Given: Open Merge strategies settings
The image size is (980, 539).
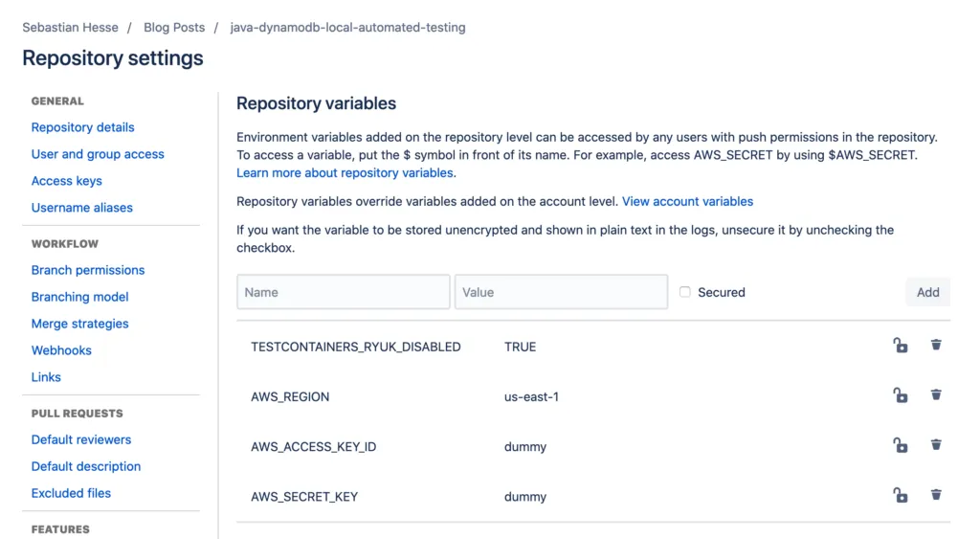Looking at the screenshot, I should point(80,324).
